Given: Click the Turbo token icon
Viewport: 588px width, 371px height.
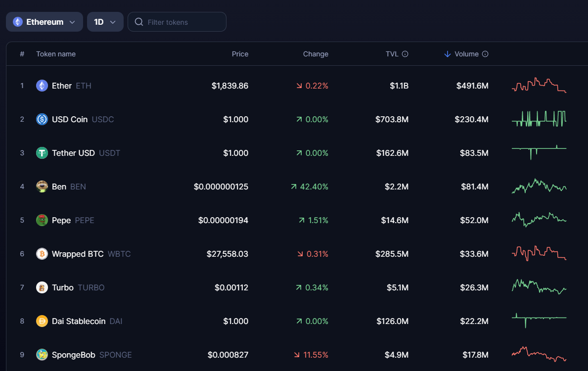Looking at the screenshot, I should click(42, 287).
